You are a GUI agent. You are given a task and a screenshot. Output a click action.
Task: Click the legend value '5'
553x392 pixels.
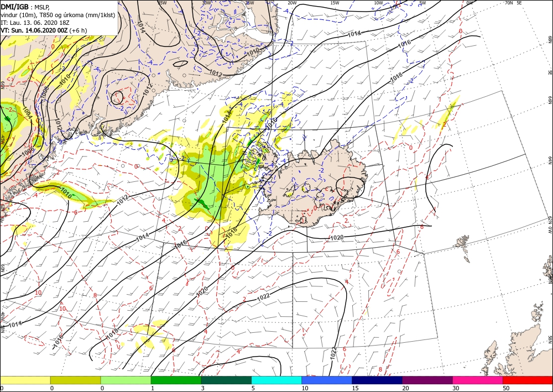tap(253, 388)
